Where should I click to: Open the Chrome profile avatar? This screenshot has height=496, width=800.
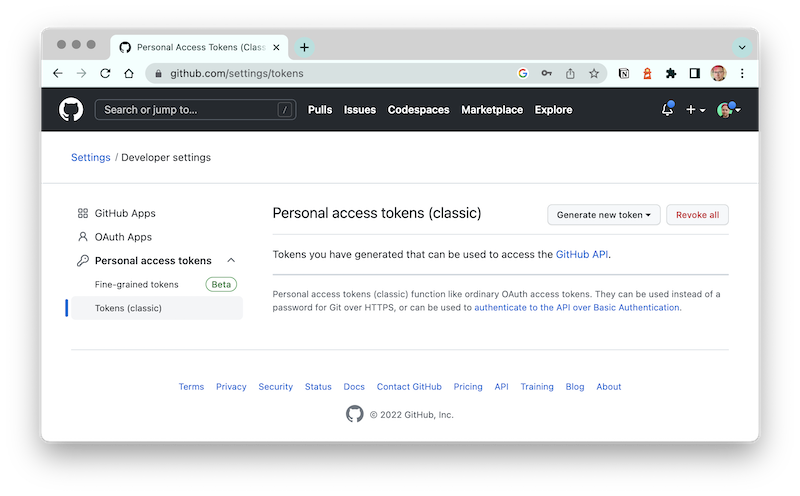point(718,73)
